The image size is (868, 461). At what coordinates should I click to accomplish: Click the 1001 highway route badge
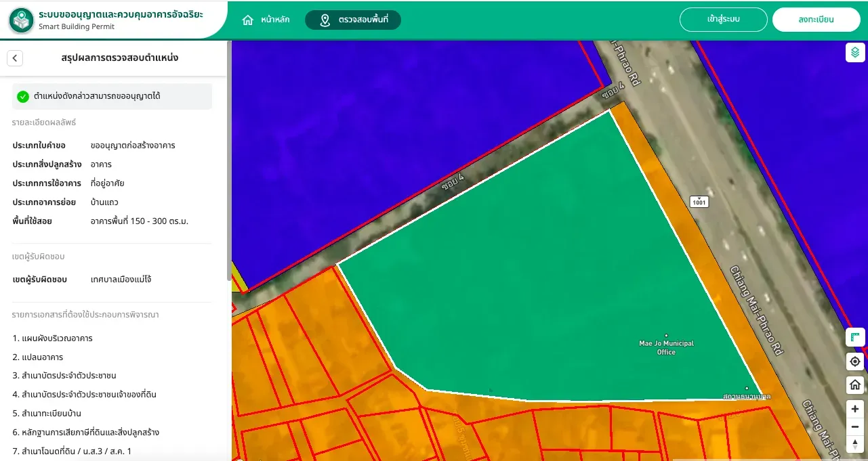coord(699,201)
